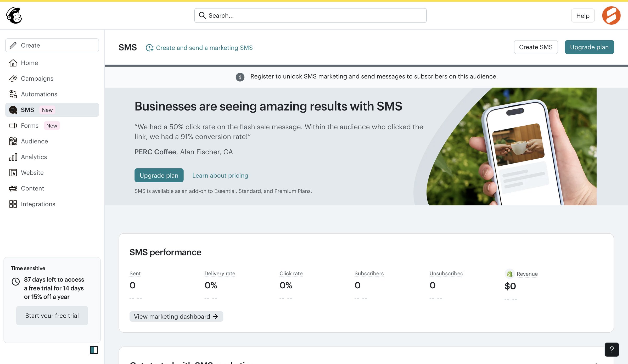The image size is (628, 364).
Task: Focus the Search input field
Action: pyautogui.click(x=310, y=15)
